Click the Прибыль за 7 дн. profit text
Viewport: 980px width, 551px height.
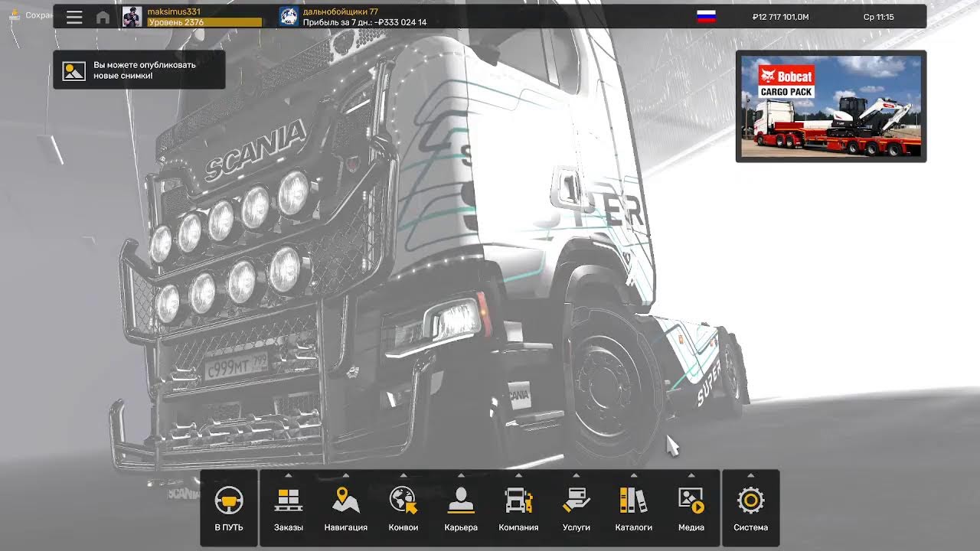[x=365, y=22]
